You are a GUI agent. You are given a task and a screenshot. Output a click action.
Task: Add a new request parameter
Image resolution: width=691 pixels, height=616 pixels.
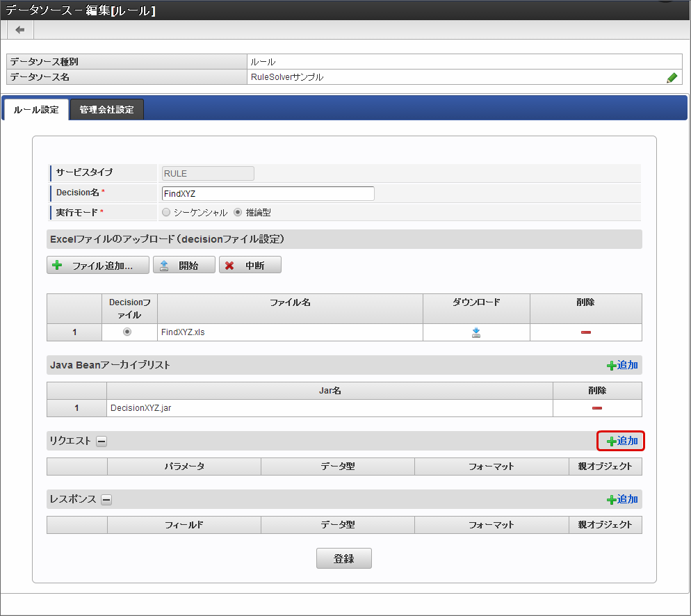click(x=621, y=441)
